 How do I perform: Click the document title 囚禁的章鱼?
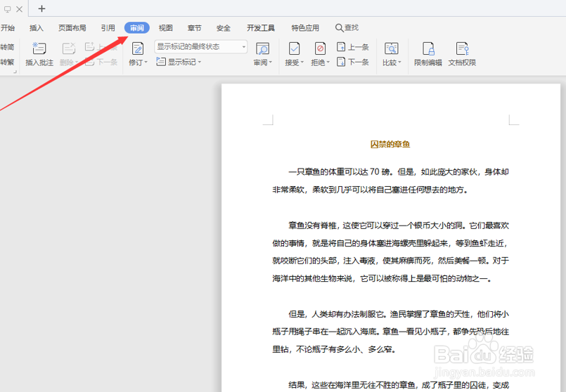(x=390, y=144)
